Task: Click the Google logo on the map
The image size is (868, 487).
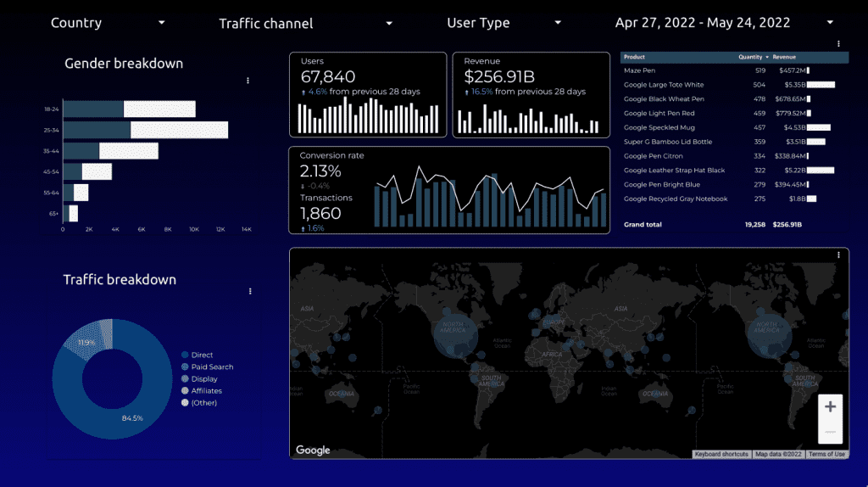Action: (x=313, y=451)
